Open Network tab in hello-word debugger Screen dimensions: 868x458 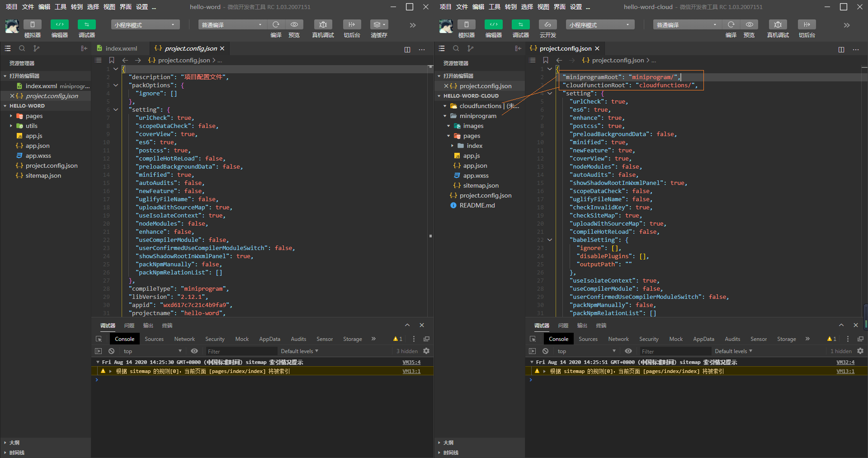[184, 339]
